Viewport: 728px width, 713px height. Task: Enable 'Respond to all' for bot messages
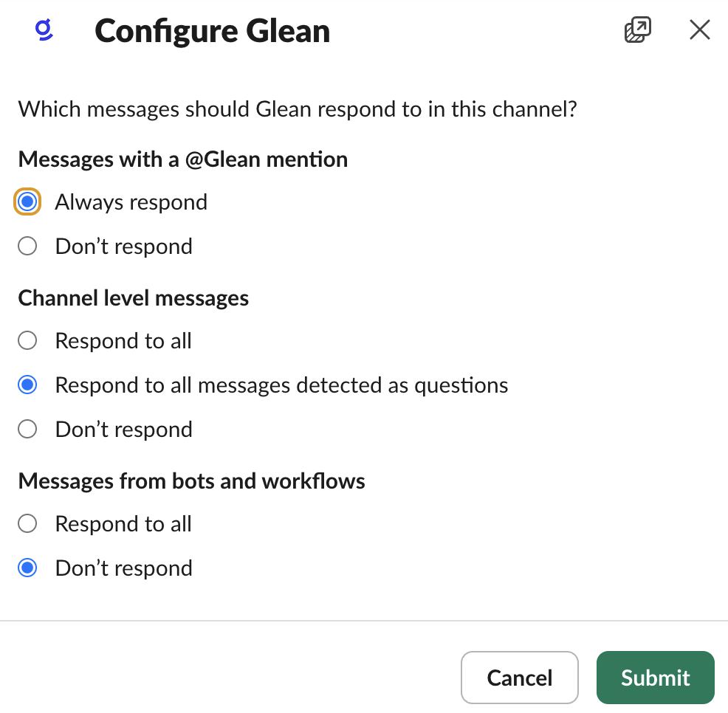click(x=27, y=523)
